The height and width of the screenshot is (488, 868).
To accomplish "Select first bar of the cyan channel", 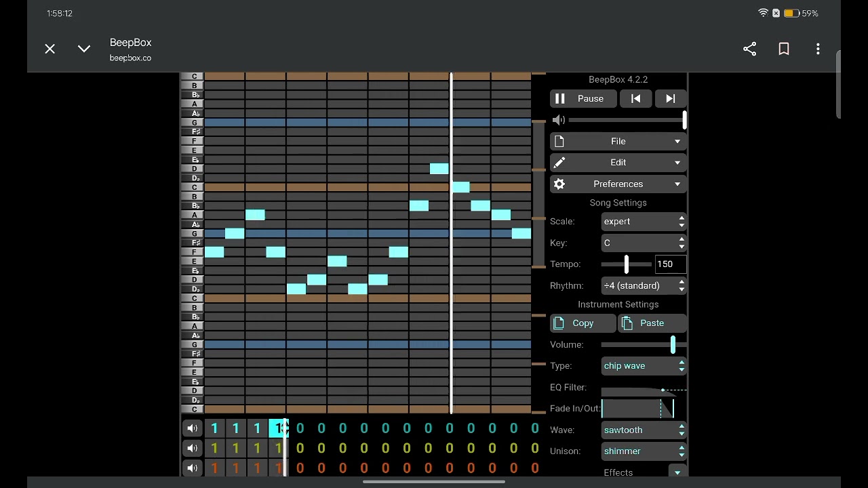I will click(214, 428).
